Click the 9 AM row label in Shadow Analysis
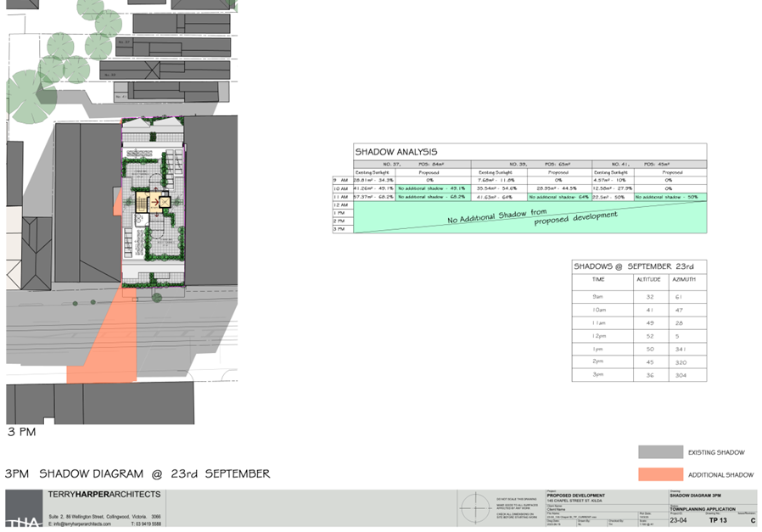This screenshot has width=762, height=532. 342,180
